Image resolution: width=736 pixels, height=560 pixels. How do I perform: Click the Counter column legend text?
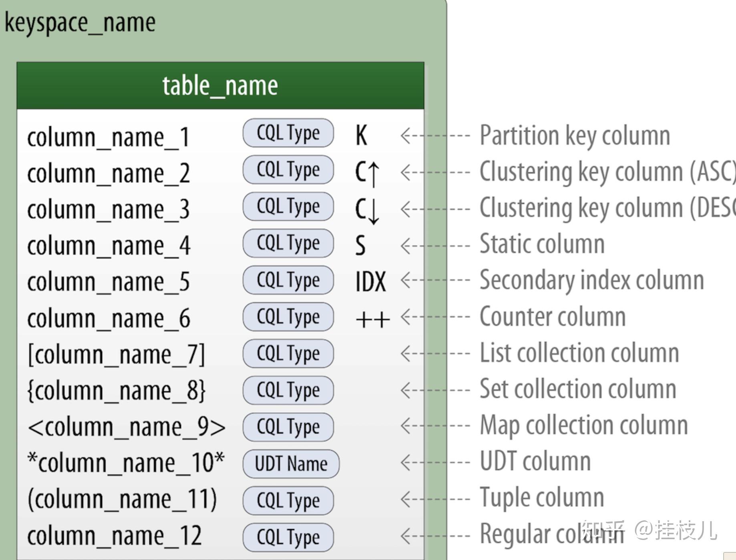pos(553,317)
